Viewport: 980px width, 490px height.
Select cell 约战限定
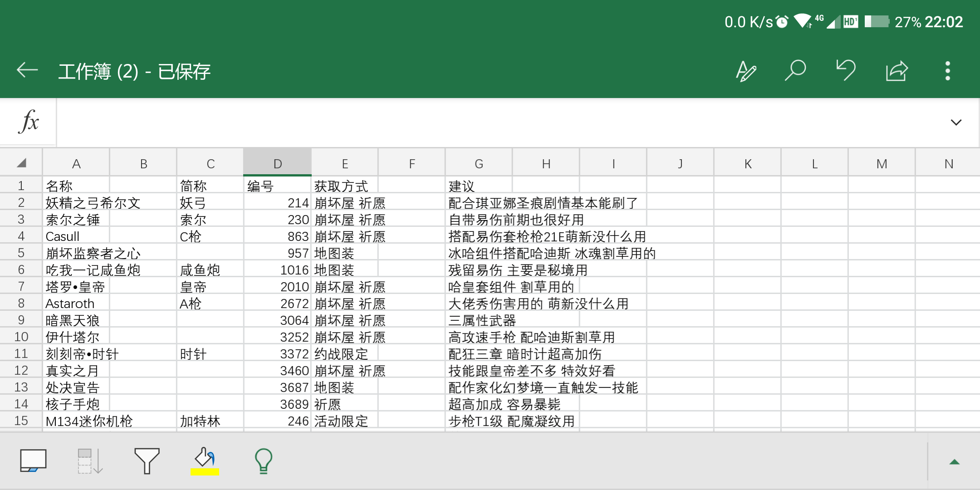pos(345,353)
